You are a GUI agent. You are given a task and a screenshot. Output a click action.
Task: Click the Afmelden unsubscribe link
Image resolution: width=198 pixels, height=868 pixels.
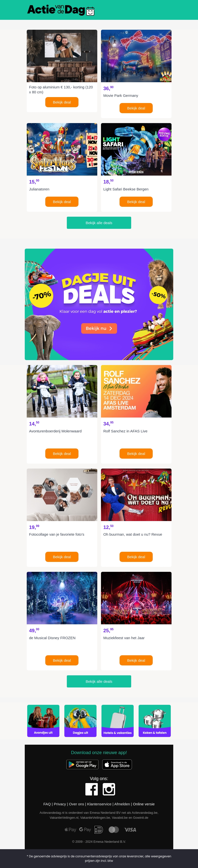pos(122,804)
